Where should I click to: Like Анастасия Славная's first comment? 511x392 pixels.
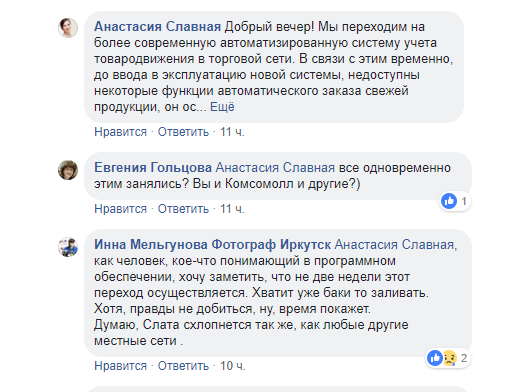[x=120, y=132]
